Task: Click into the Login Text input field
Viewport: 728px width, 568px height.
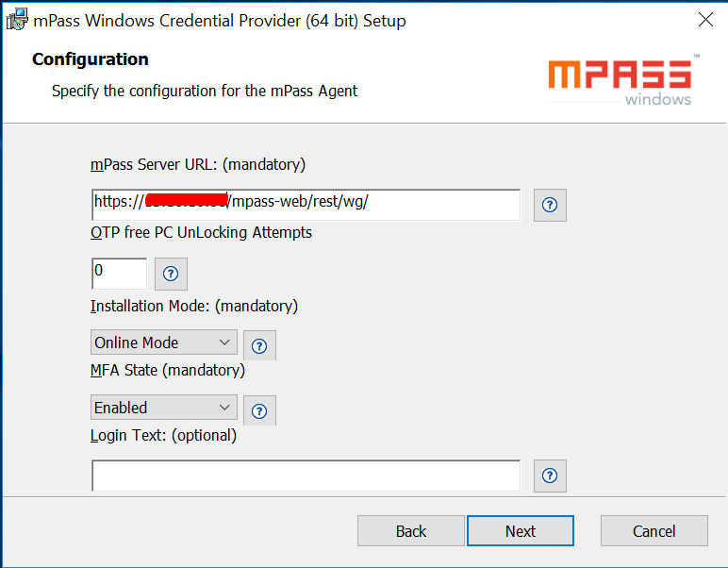Action: 306,476
